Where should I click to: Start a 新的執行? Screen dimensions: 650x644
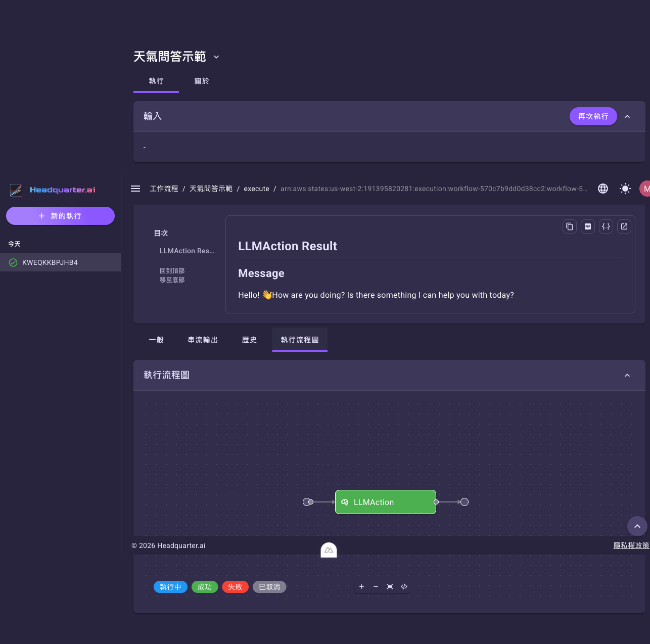click(x=60, y=216)
